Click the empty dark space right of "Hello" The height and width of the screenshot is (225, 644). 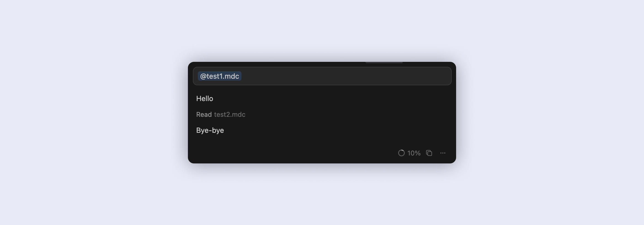(x=331, y=99)
